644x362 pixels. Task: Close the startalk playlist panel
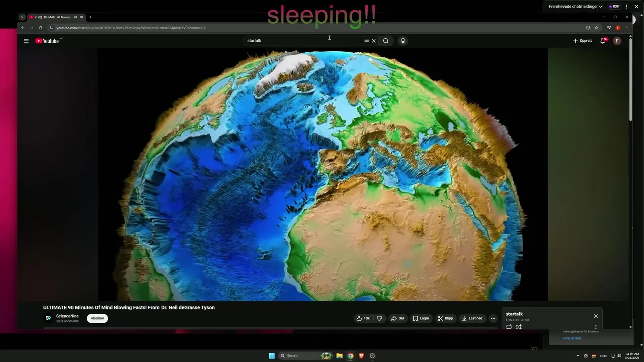click(x=596, y=316)
